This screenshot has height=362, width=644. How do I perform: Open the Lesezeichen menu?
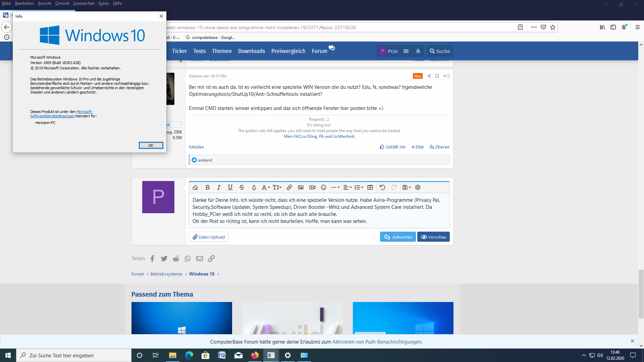point(84,3)
